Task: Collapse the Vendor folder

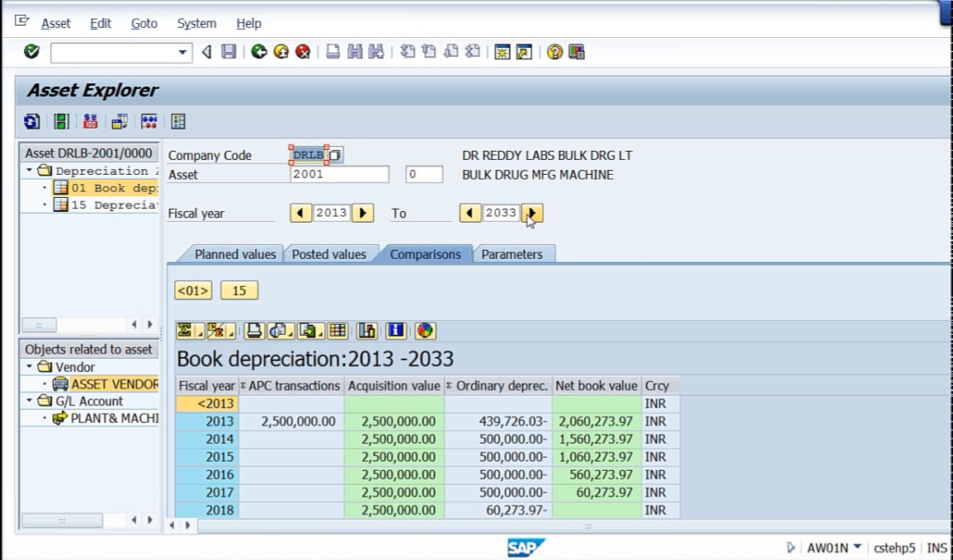Action: point(29,367)
